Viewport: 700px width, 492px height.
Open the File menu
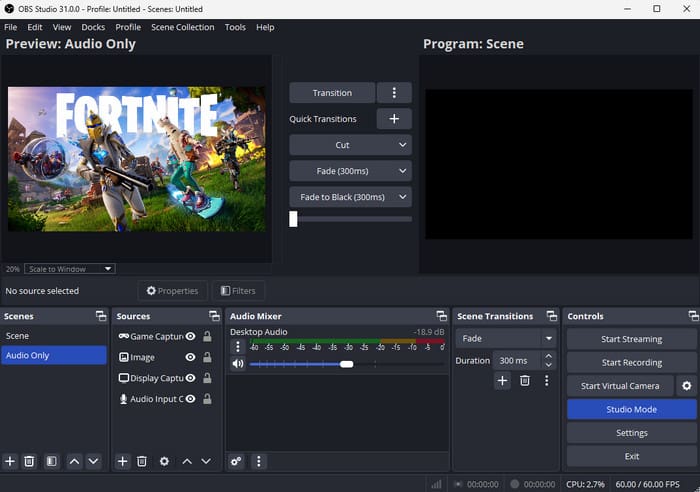point(11,27)
